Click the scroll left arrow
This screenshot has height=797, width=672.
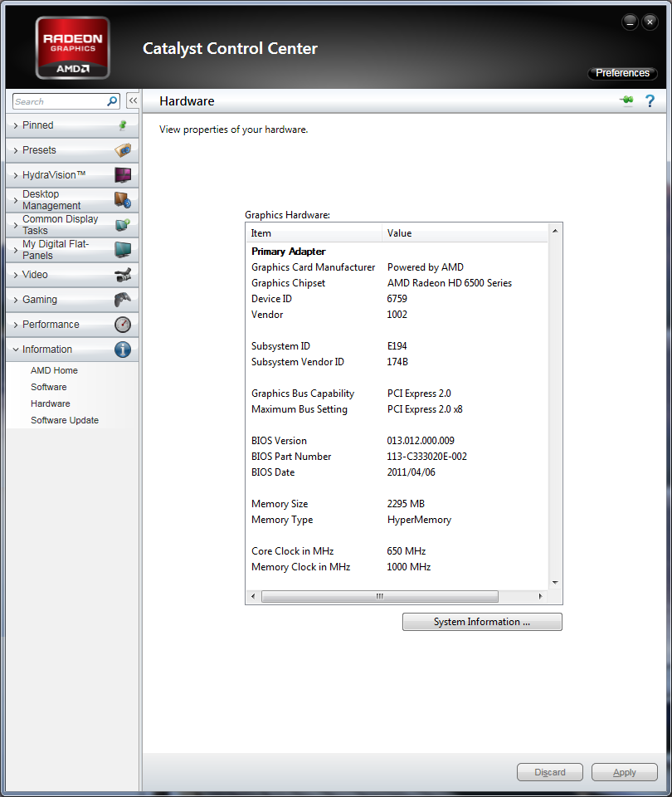(253, 596)
